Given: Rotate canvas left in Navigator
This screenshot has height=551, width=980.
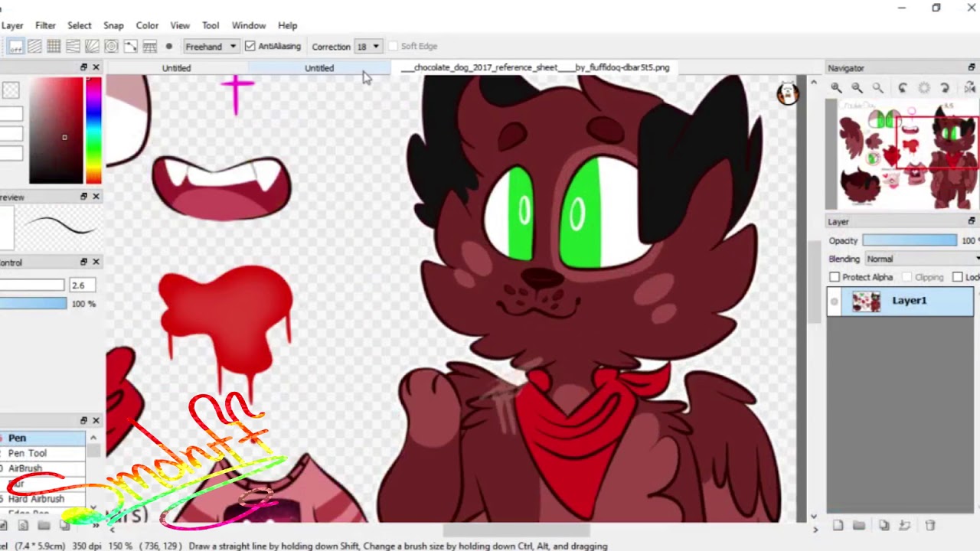Looking at the screenshot, I should pos(903,88).
